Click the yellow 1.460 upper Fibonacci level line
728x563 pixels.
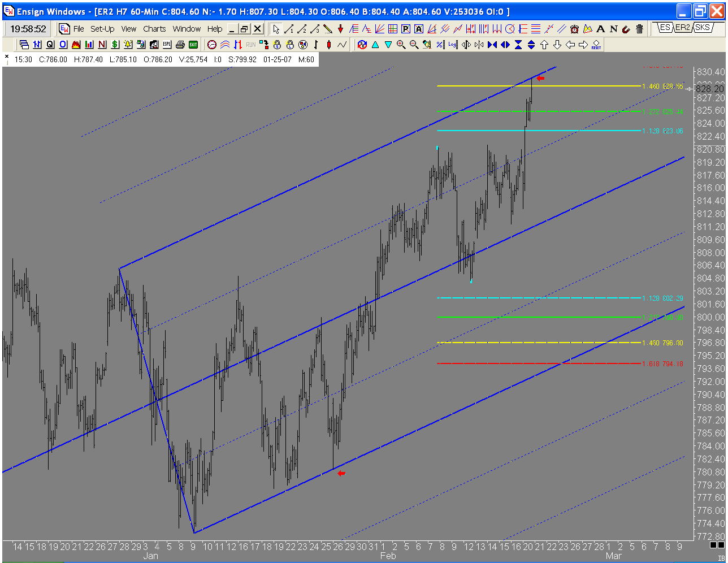pos(539,86)
